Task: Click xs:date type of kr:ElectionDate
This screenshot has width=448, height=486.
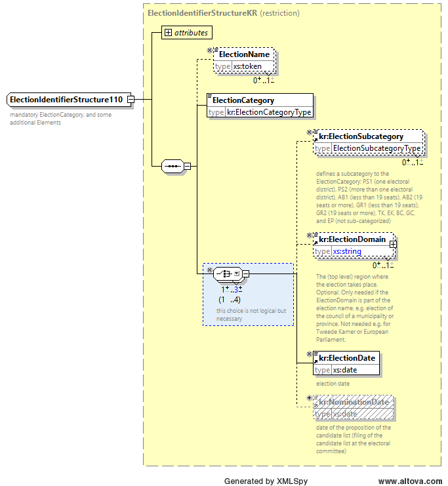Action: click(x=345, y=370)
